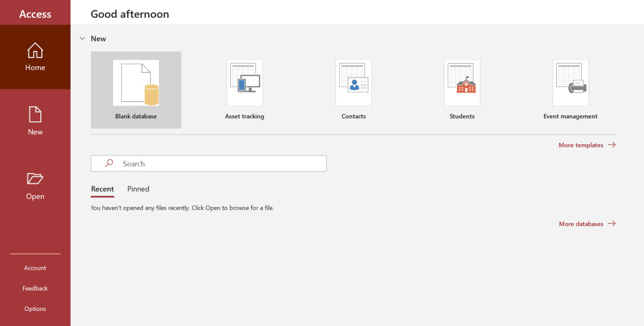Select the Recent tab
The width and height of the screenshot is (644, 326).
(103, 189)
